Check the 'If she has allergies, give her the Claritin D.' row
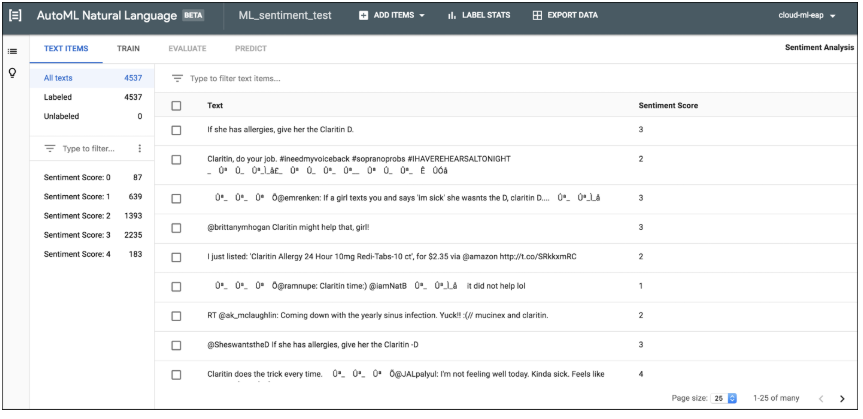Viewport: 863px width, 419px height. [176, 130]
